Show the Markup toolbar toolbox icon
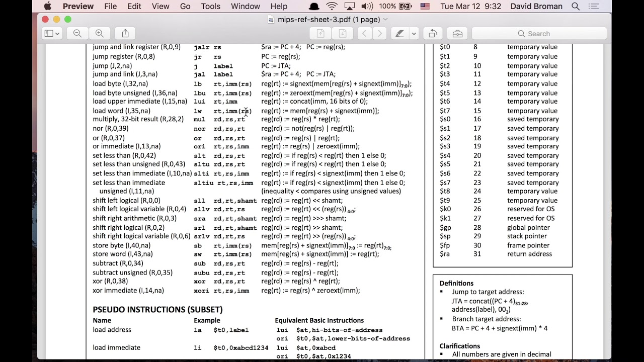The image size is (644, 362). (x=457, y=34)
